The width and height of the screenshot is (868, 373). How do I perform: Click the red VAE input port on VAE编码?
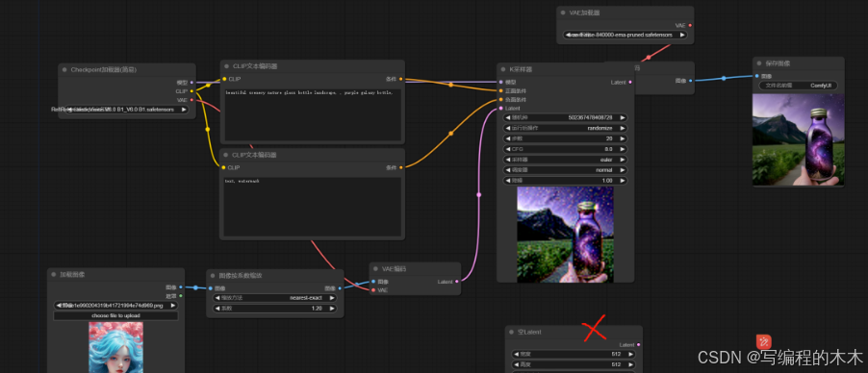pyautogui.click(x=373, y=290)
